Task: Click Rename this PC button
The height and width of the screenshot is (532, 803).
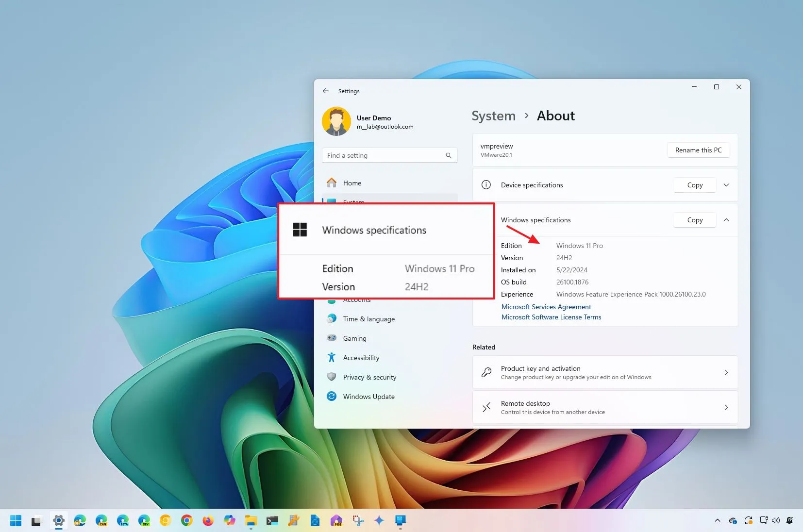Action: tap(698, 150)
